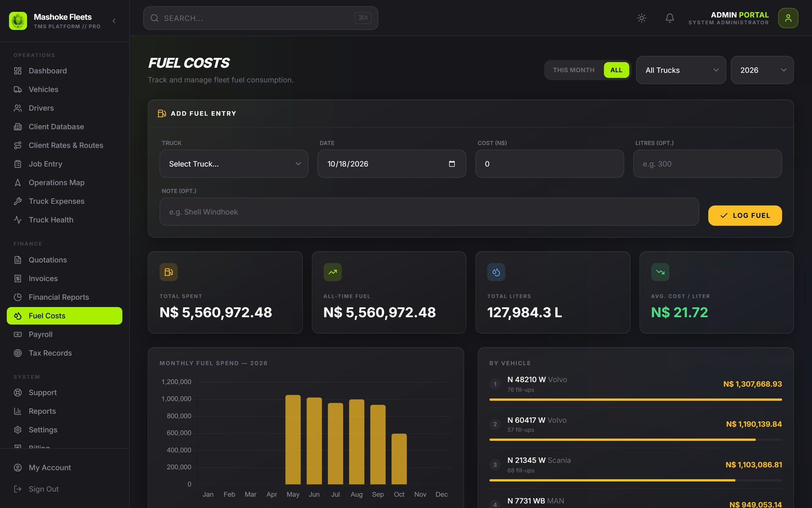812x508 pixels.
Task: Click the Add Fuel Entry pump icon
Action: coord(162,113)
